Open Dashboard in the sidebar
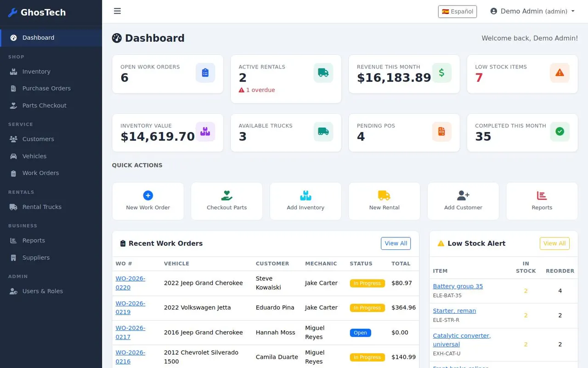 pyautogui.click(x=51, y=38)
